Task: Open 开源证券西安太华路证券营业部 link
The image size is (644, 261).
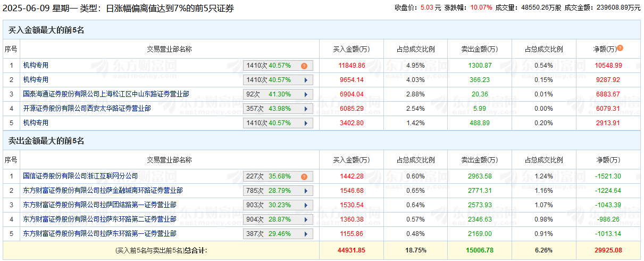Action: [x=87, y=108]
